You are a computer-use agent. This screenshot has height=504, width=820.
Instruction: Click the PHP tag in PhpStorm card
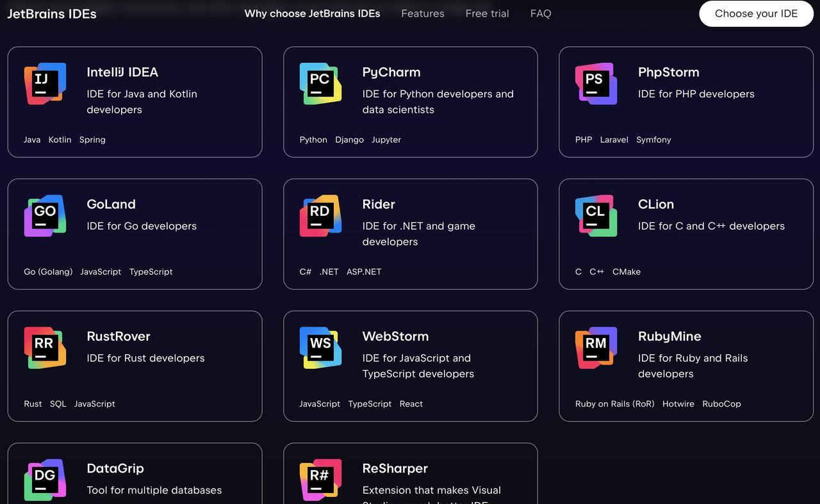(584, 140)
